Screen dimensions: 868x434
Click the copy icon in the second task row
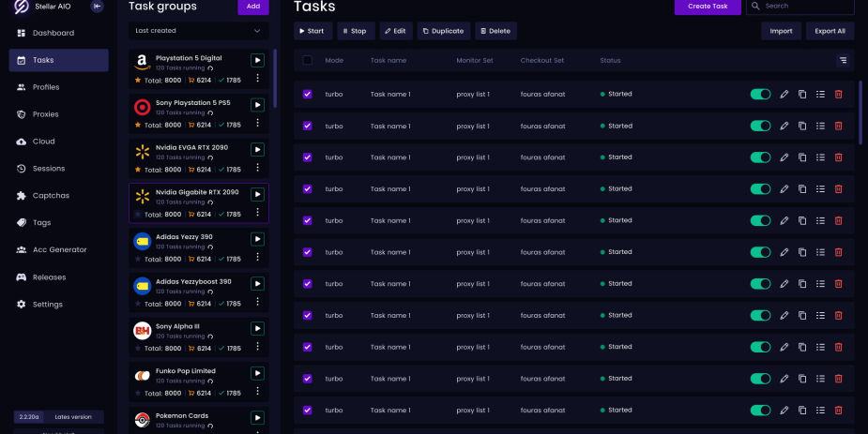click(x=802, y=126)
